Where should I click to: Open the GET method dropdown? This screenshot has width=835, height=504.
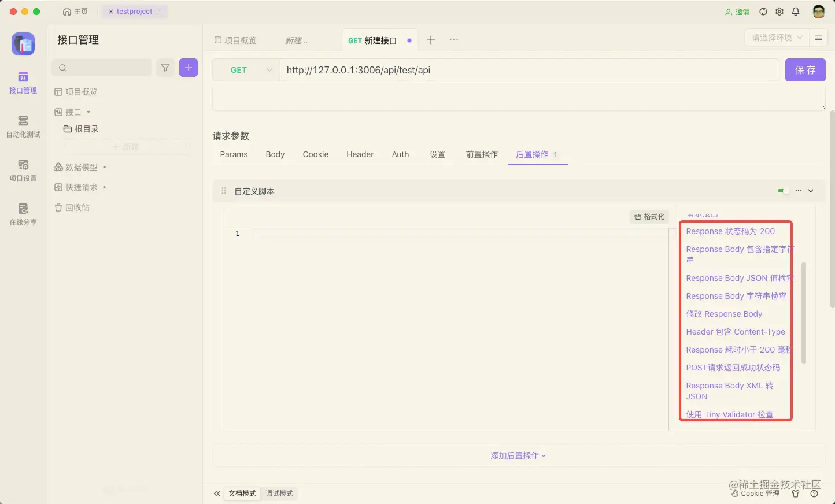pos(246,70)
